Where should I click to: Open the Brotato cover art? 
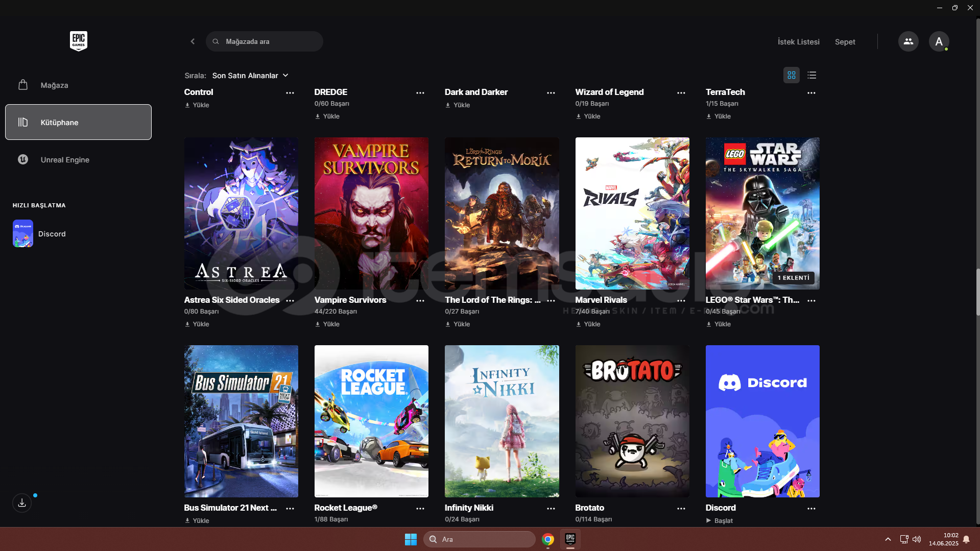pos(632,421)
